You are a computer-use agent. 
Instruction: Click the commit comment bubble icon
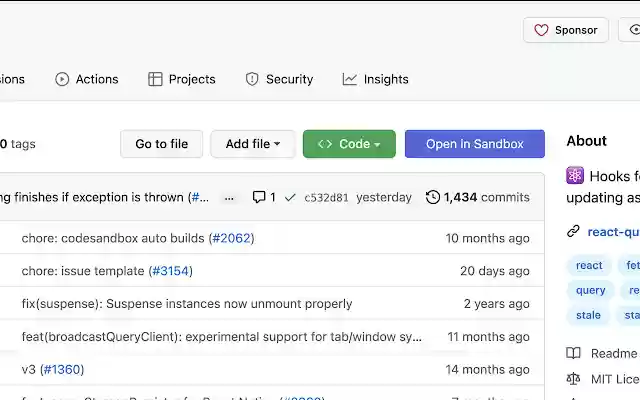coord(259,197)
